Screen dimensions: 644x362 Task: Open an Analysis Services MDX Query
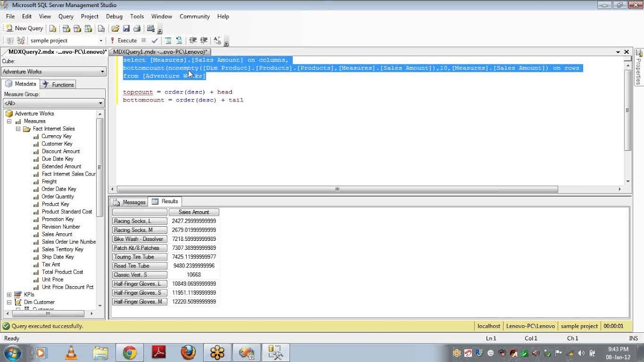click(x=66, y=29)
